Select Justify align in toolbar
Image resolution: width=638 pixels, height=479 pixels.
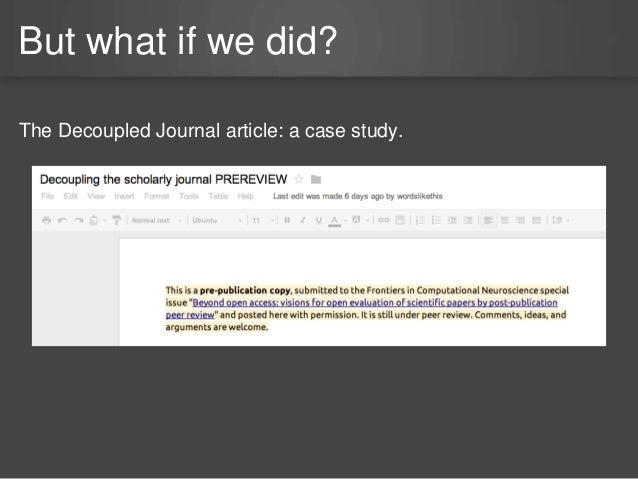pos(536,220)
